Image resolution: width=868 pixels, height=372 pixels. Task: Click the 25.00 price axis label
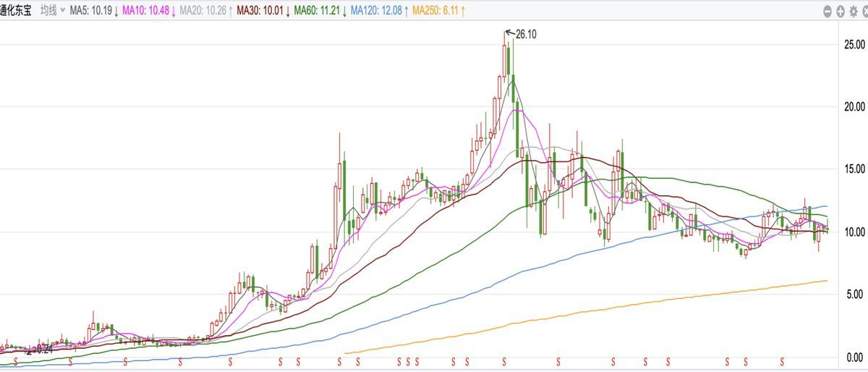click(854, 45)
